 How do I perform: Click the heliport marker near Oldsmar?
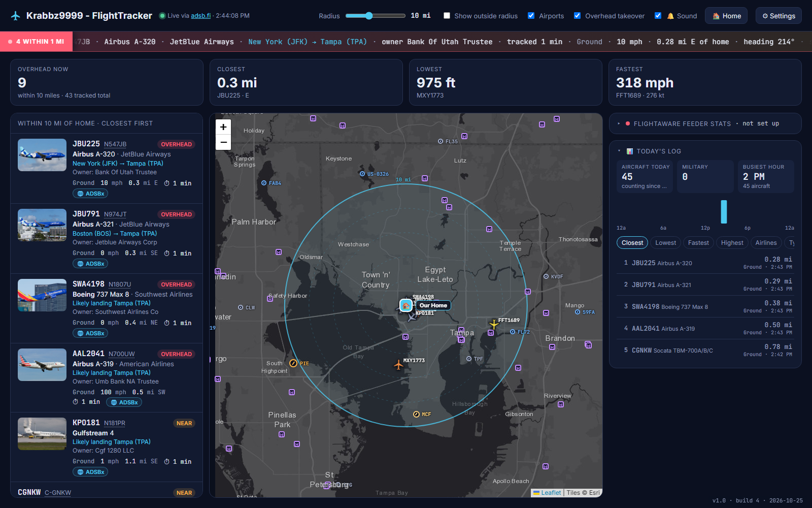[279, 252]
